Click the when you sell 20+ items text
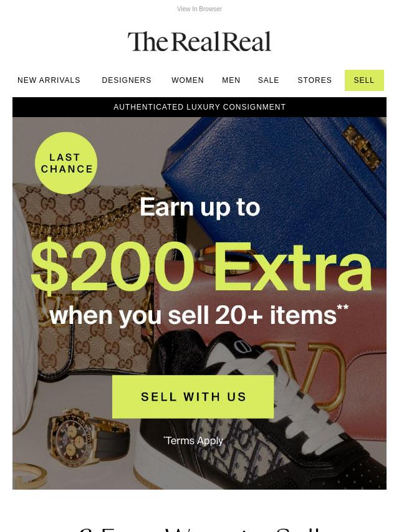Viewport: 399px width, 532px height. [199, 316]
